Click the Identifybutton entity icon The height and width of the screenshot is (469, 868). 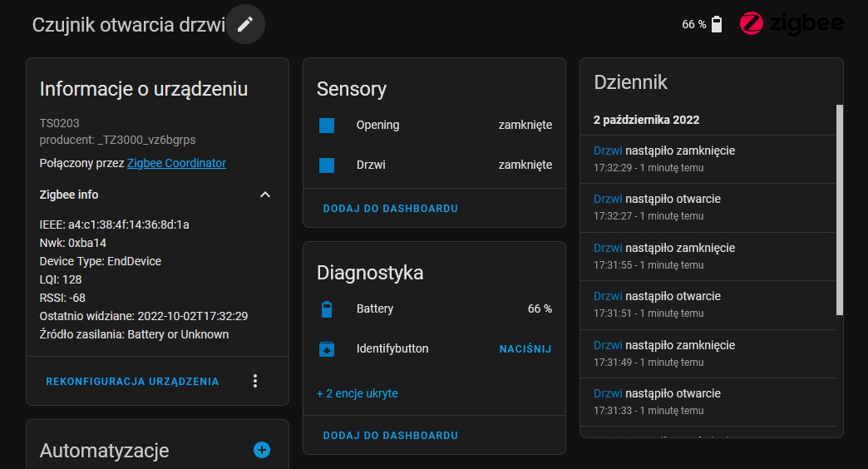pyautogui.click(x=327, y=349)
